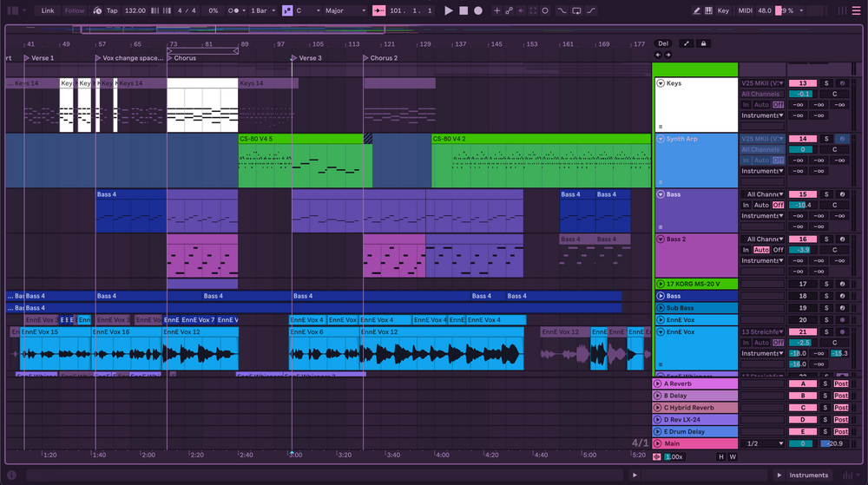This screenshot has height=485, width=868.
Task: Click the W optimize width button
Action: click(733, 456)
